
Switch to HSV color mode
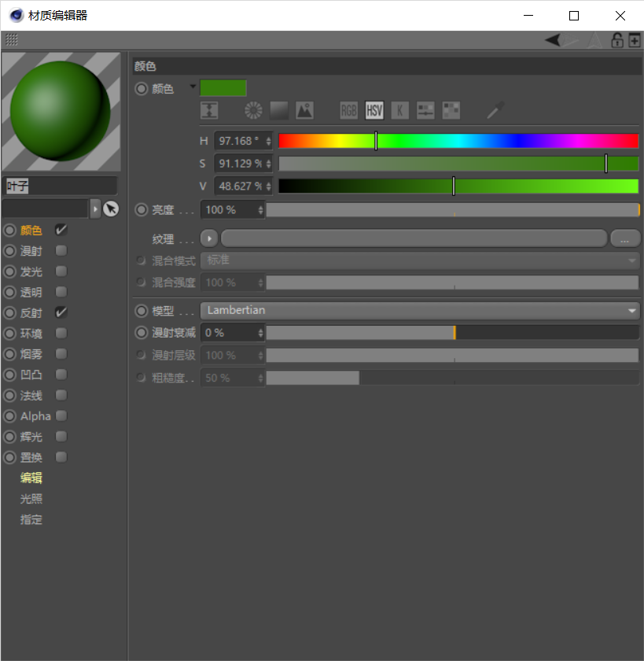pyautogui.click(x=374, y=110)
